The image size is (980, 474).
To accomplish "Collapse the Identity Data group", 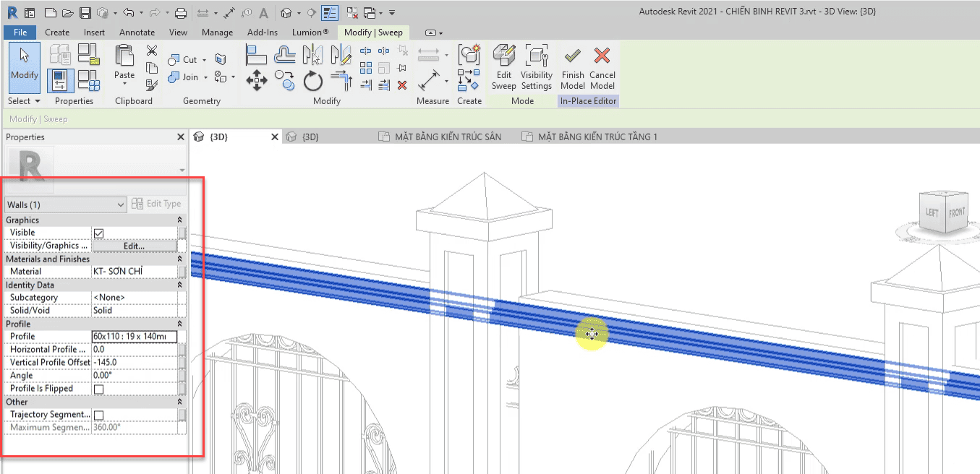I will (x=179, y=285).
